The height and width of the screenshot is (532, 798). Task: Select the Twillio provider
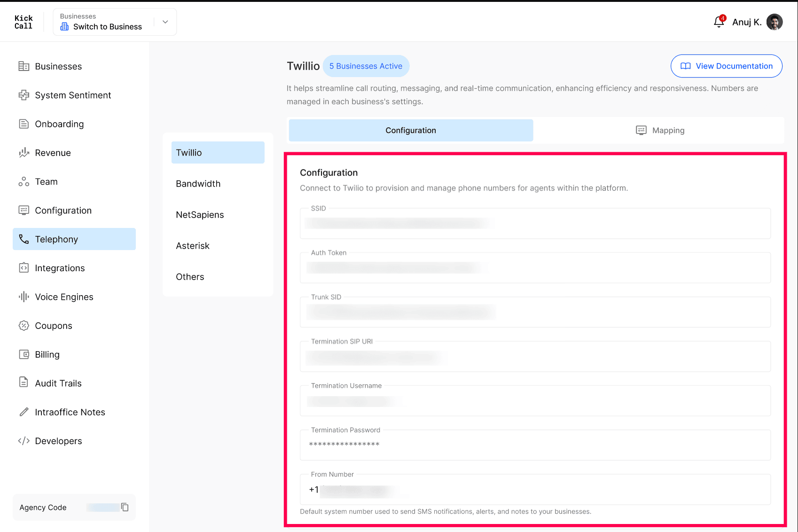(218, 153)
